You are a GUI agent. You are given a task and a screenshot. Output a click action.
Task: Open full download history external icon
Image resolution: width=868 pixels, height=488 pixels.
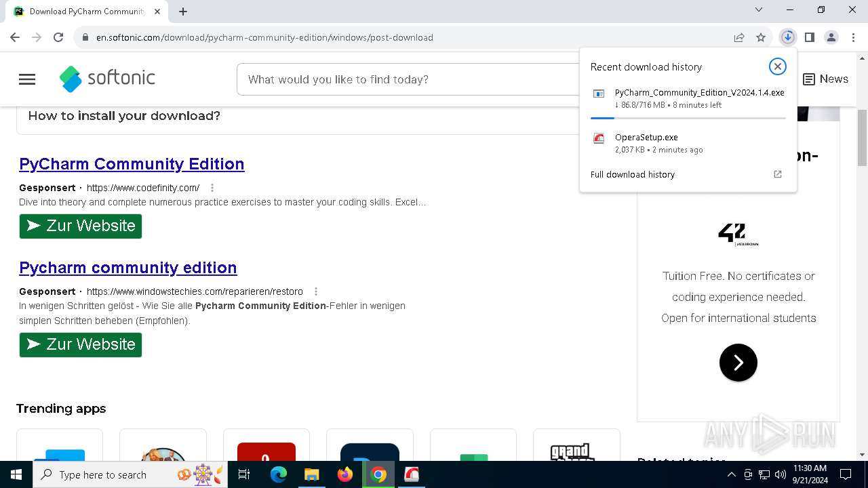click(778, 174)
